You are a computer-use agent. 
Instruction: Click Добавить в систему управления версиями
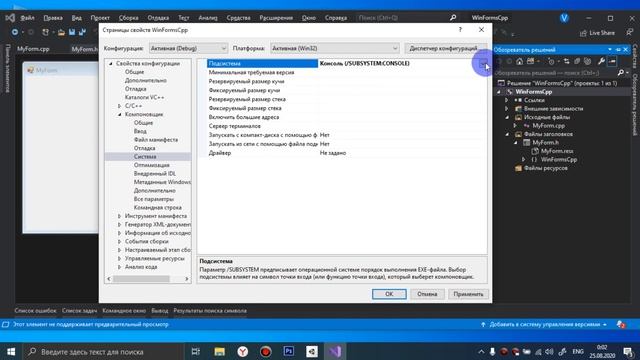pyautogui.click(x=544, y=324)
